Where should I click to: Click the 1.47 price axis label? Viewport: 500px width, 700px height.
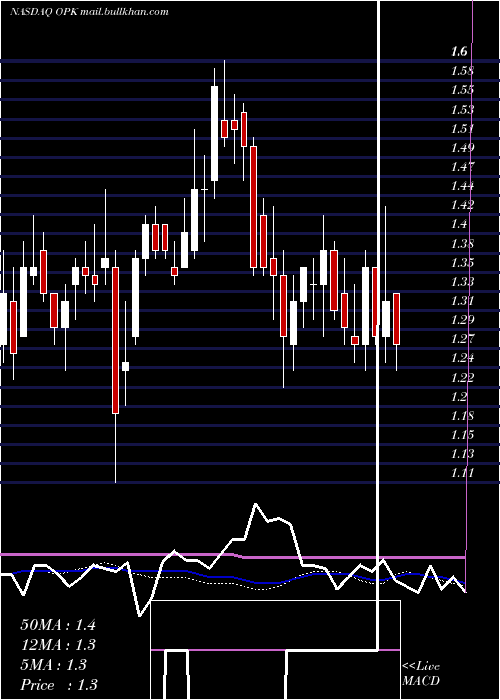[462, 167]
